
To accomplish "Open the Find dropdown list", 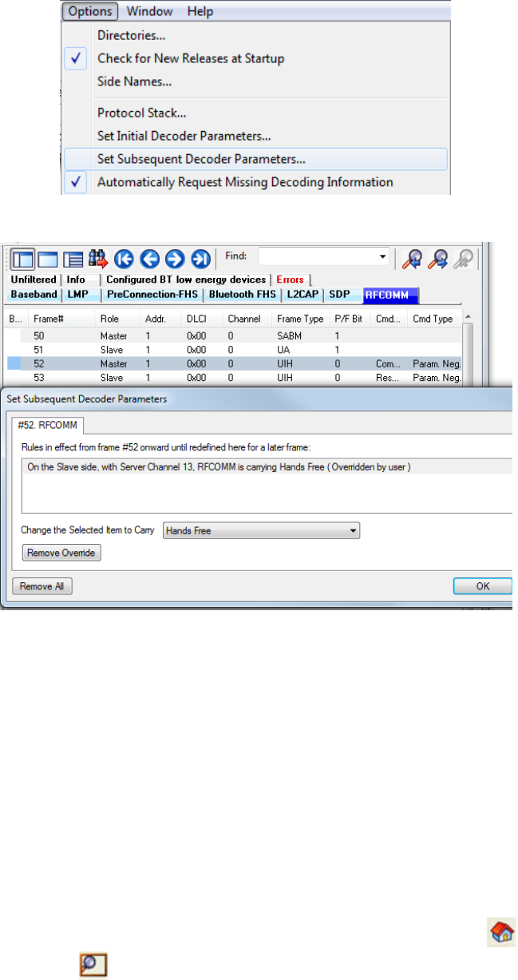I will [383, 257].
